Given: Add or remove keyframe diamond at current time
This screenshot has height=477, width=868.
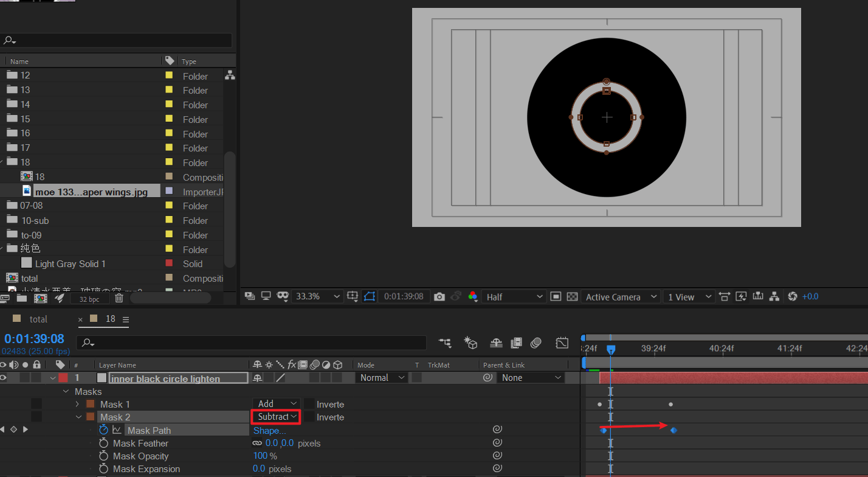Looking at the screenshot, I should pyautogui.click(x=13, y=430).
